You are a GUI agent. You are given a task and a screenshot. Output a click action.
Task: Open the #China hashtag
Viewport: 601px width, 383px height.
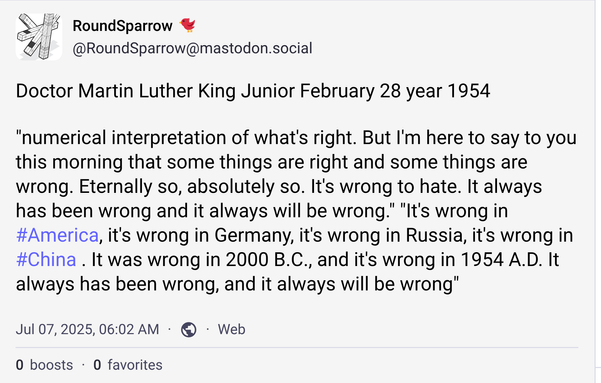pos(46,260)
